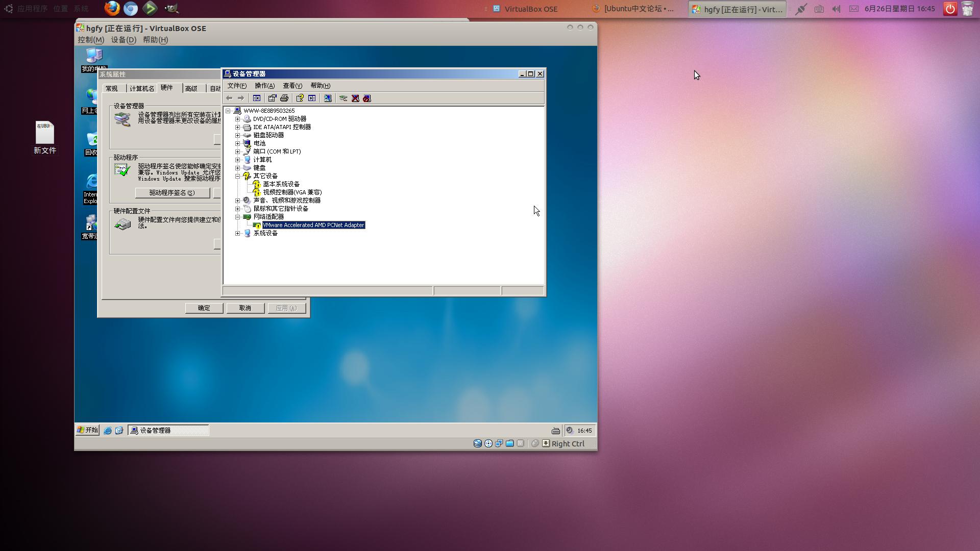Click the Print icon in Device Manager toolbar
The width and height of the screenshot is (980, 551).
284,98
